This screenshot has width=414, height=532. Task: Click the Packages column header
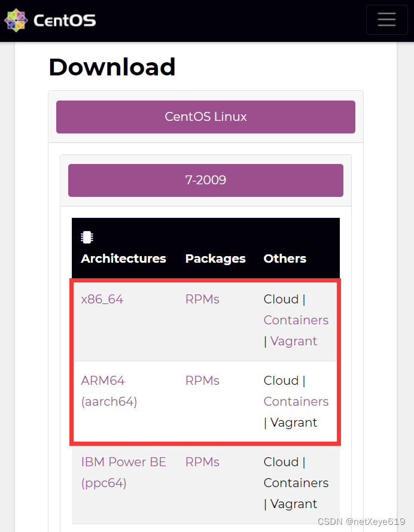215,259
